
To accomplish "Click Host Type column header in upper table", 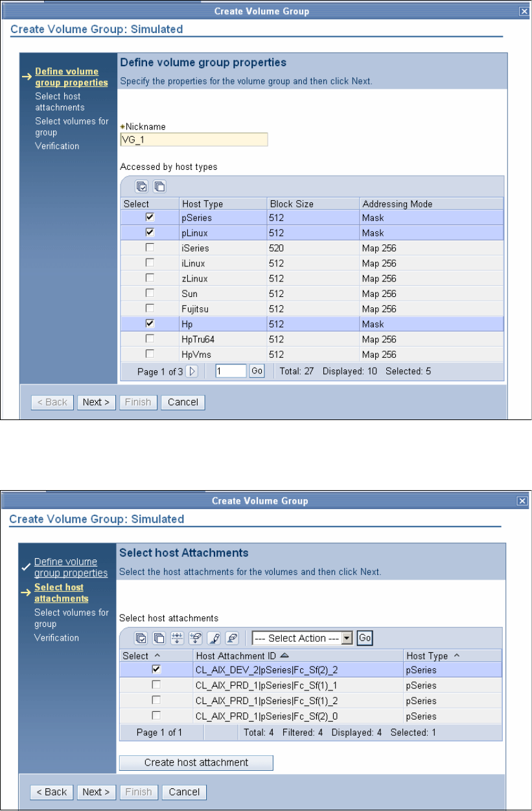I will pos(223,204).
